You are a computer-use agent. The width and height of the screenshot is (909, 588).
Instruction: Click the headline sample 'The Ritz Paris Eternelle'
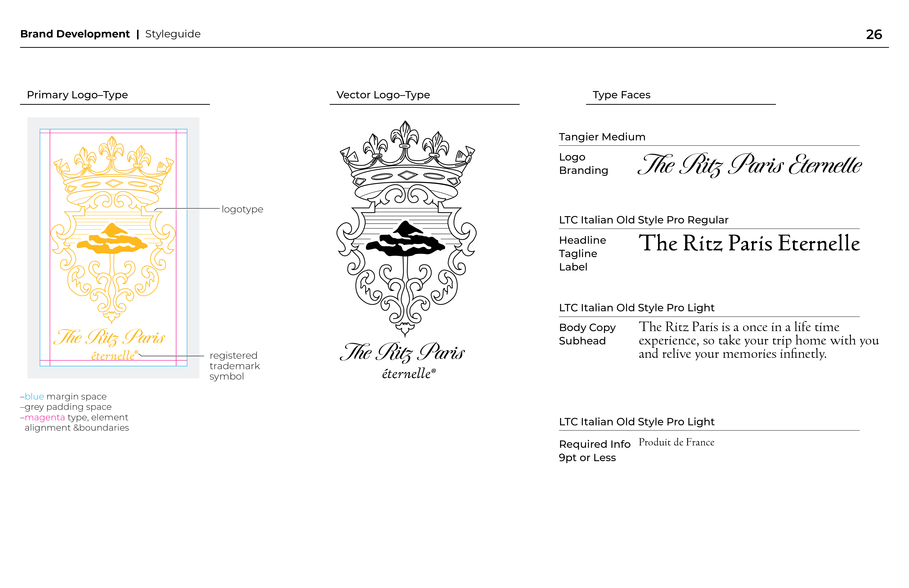[x=749, y=243]
